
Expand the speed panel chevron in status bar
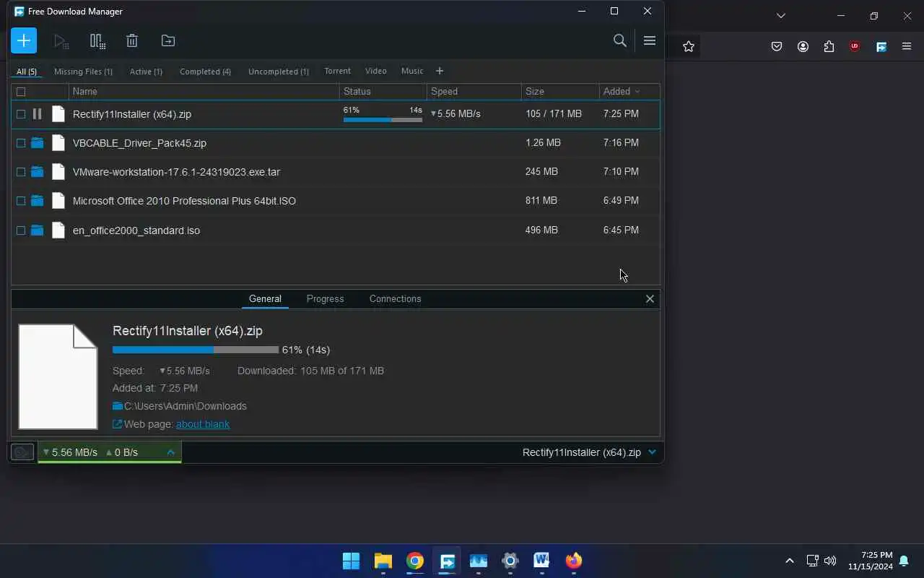pos(171,452)
